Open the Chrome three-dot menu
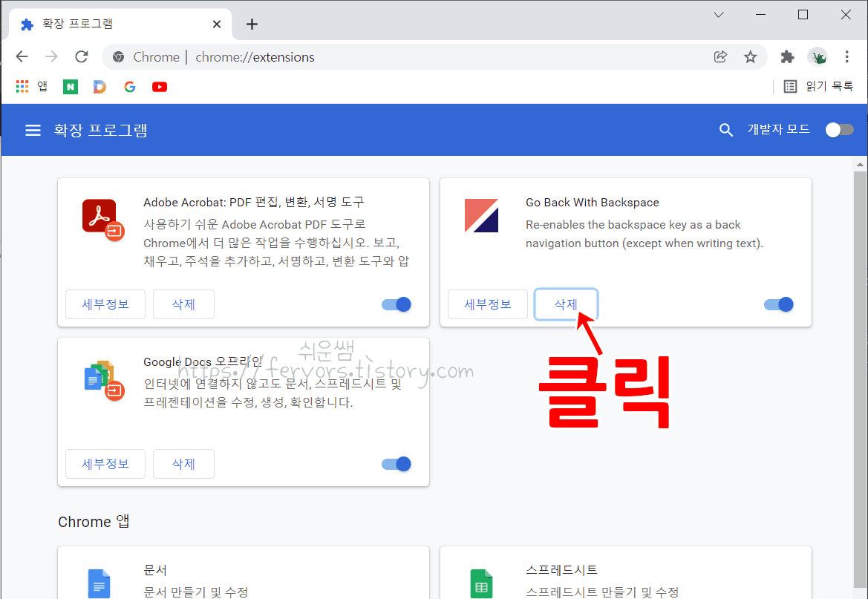This screenshot has height=599, width=868. (x=846, y=56)
